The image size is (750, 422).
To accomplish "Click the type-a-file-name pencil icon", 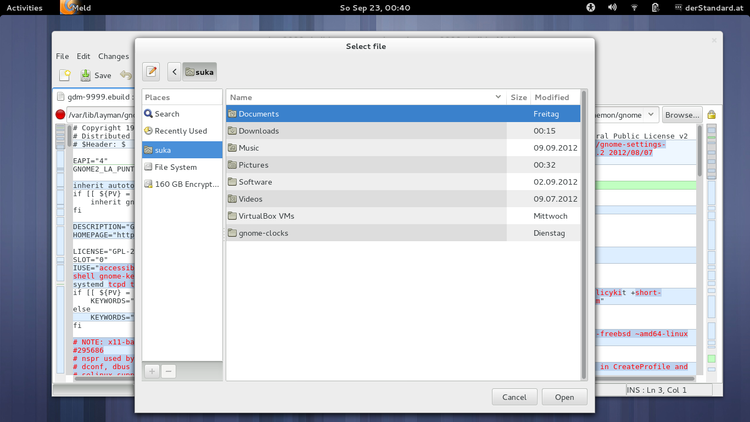I will 151,71.
